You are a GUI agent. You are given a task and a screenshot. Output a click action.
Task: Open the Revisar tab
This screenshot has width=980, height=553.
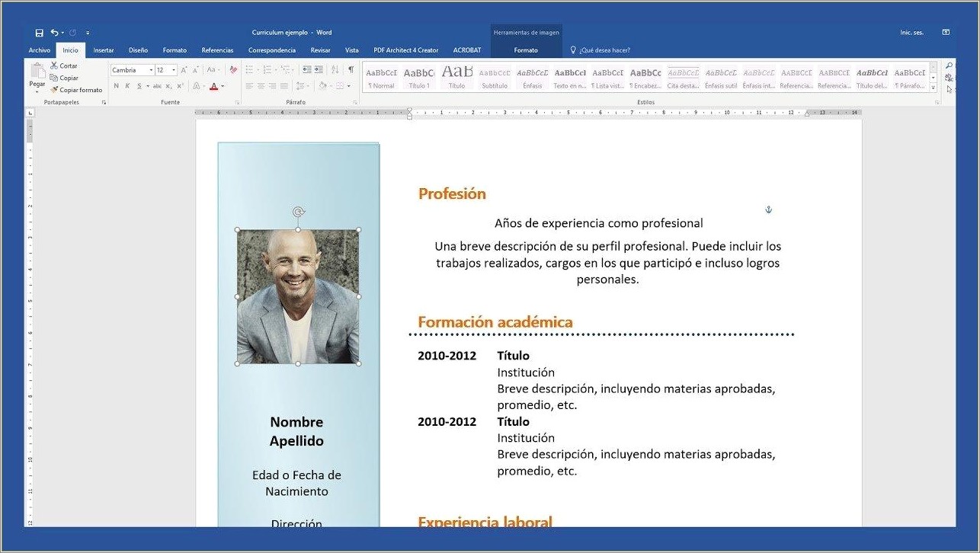point(320,50)
